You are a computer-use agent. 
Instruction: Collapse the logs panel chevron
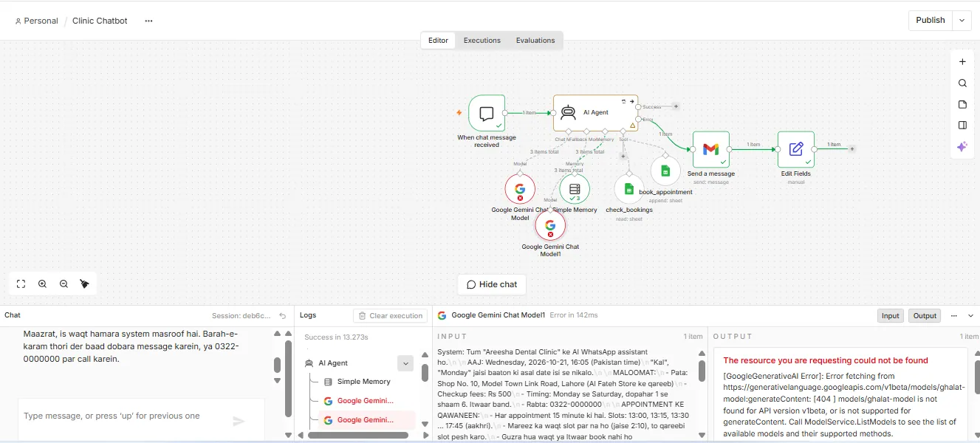971,316
